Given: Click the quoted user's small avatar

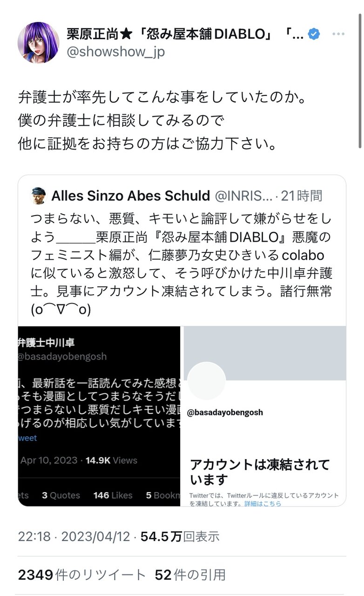Looking at the screenshot, I should [39, 196].
